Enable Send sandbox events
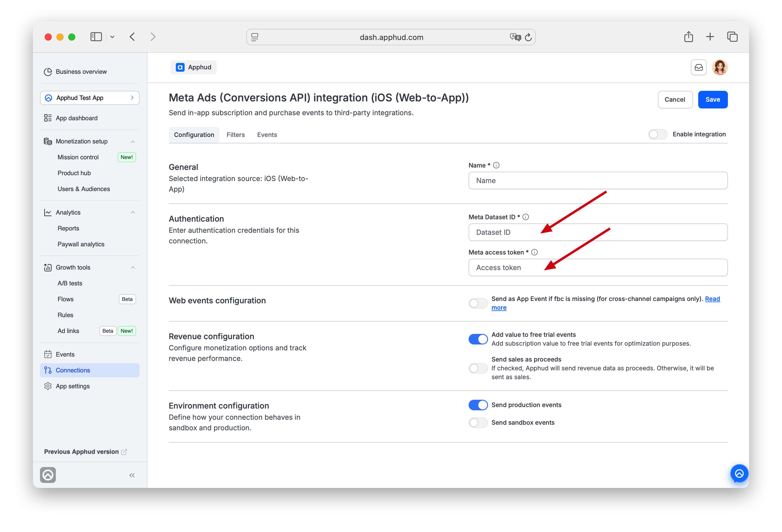782x532 pixels. pos(478,423)
